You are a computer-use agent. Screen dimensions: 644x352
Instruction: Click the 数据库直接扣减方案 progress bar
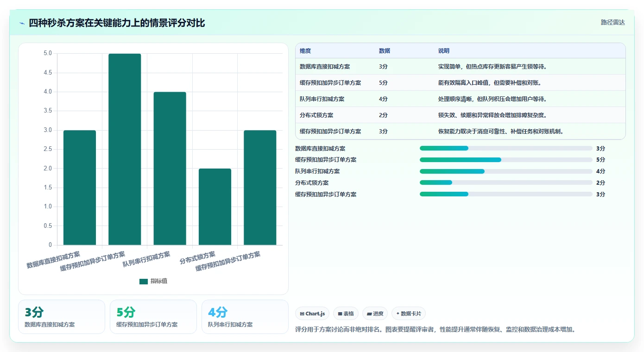tap(506, 148)
